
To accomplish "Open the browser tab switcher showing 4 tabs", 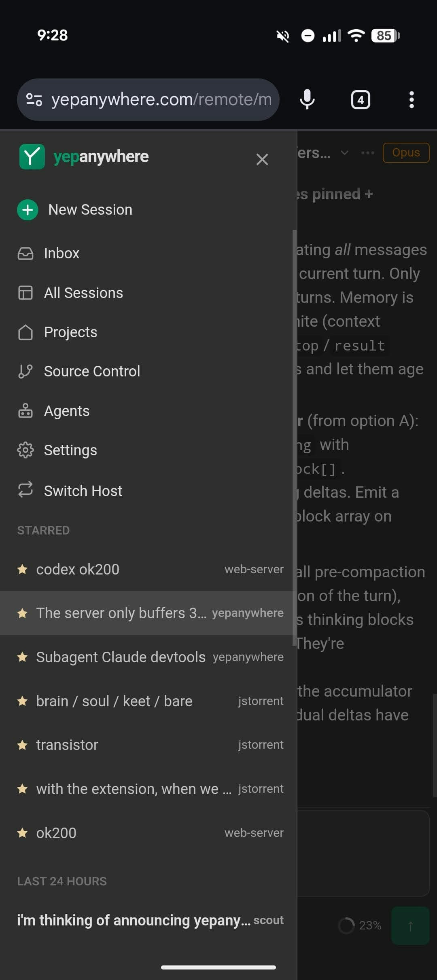I will tap(360, 99).
